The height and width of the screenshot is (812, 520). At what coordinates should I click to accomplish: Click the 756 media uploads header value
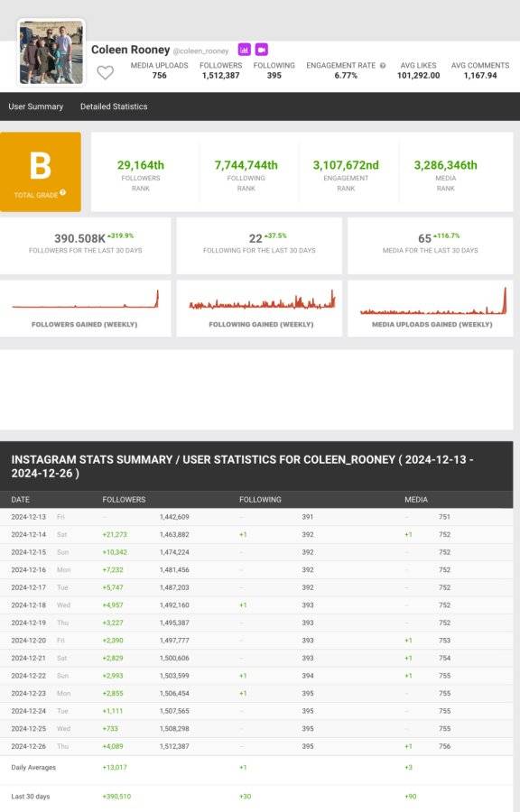pos(160,75)
